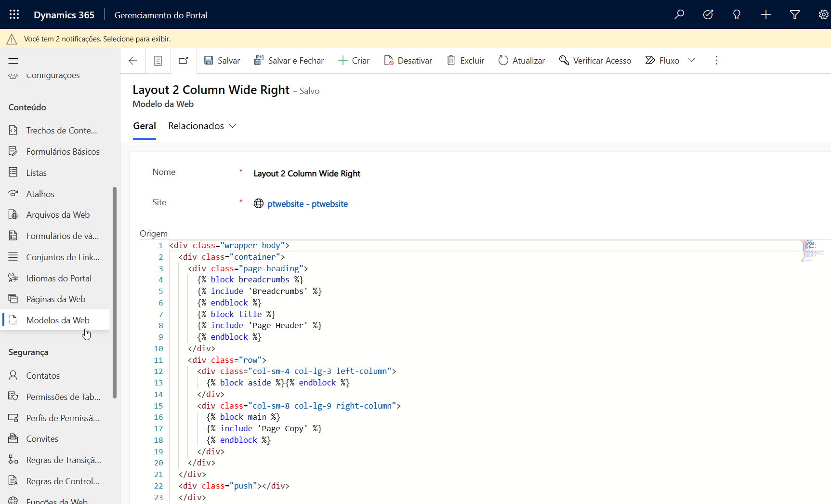The width and height of the screenshot is (831, 504).
Task: Delete the record with Excluir
Action: tap(465, 61)
